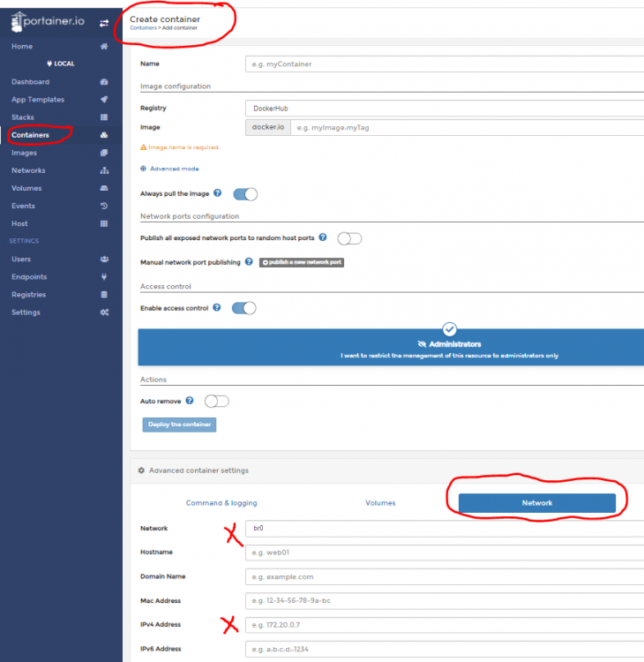644x662 pixels.
Task: Go to App Templates
Action: [38, 100]
